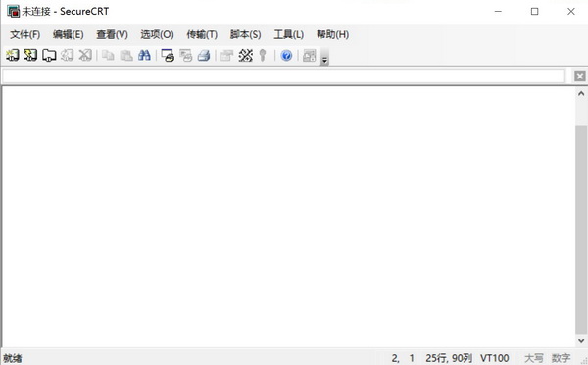This screenshot has width=588, height=365.
Task: Open the 工具(L) menu
Action: pyautogui.click(x=289, y=35)
